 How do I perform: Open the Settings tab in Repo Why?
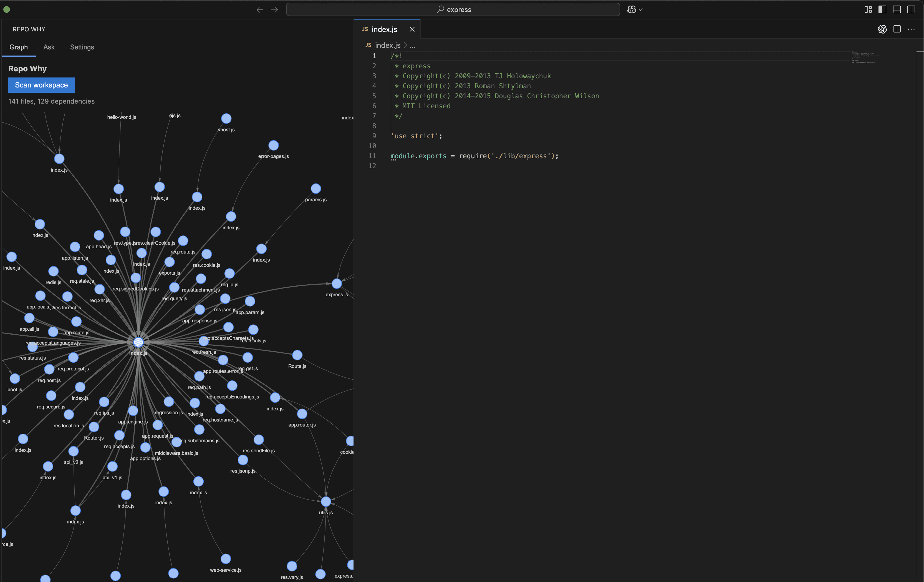tap(82, 47)
